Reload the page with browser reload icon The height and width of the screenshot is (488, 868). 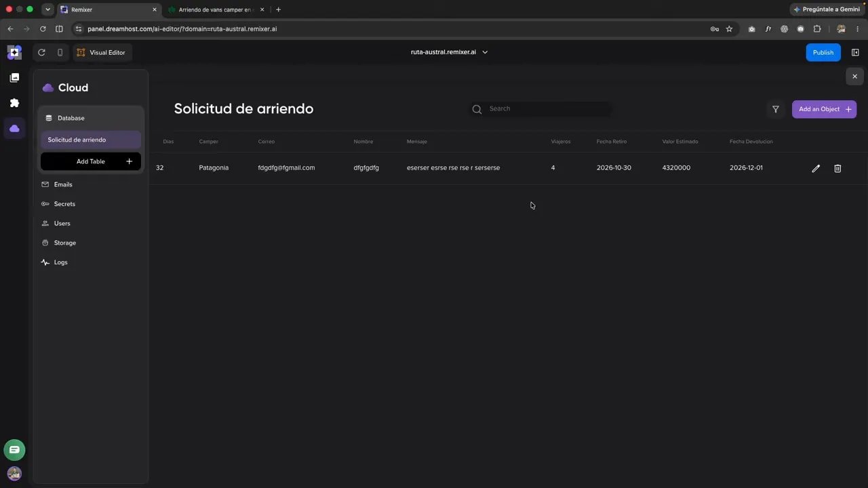click(43, 29)
